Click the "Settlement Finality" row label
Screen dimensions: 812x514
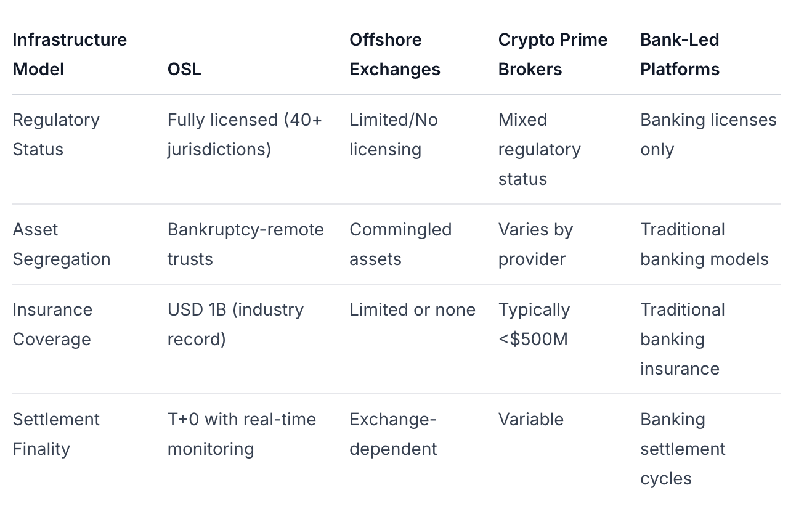pos(56,434)
